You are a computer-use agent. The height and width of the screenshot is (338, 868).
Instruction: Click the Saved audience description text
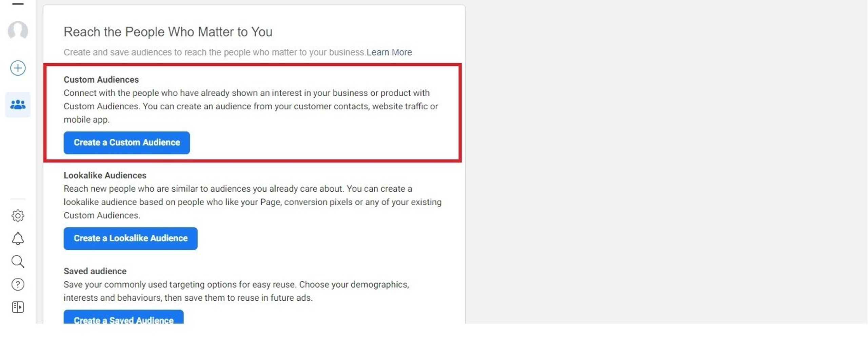[x=236, y=291]
